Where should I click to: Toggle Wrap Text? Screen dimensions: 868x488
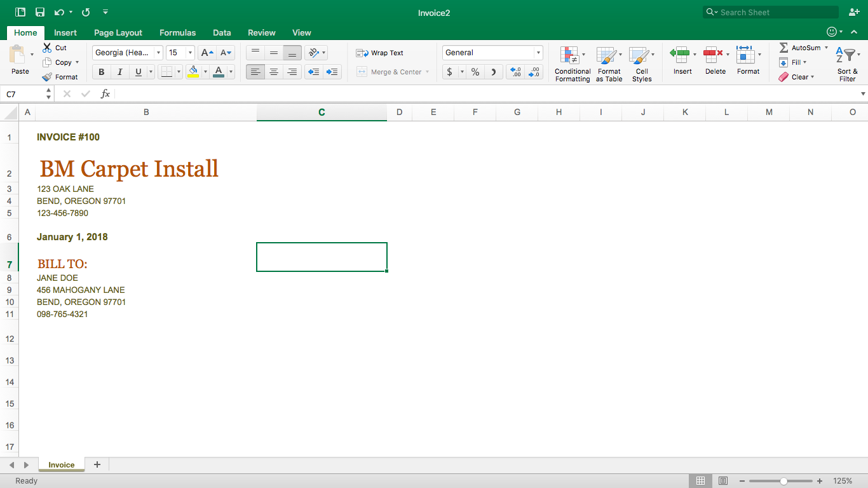pos(379,53)
